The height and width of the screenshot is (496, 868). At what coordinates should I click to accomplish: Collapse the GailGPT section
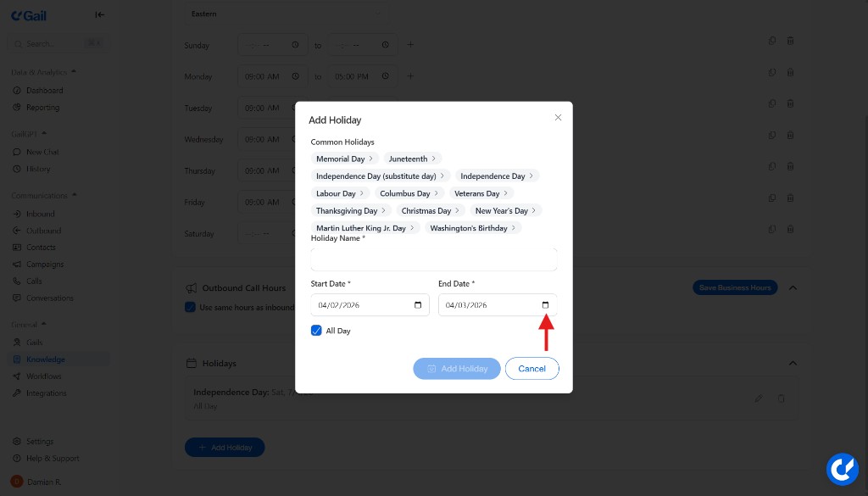[29, 134]
